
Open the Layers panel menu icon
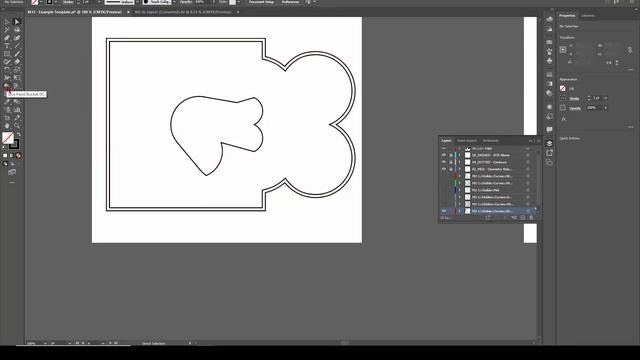pos(539,141)
